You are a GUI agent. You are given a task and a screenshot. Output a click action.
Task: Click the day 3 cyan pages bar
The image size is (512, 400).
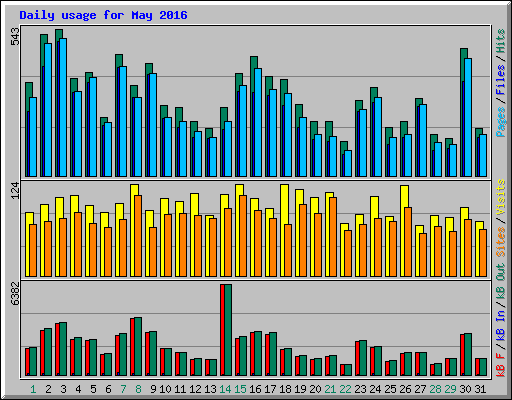pyautogui.click(x=63, y=107)
